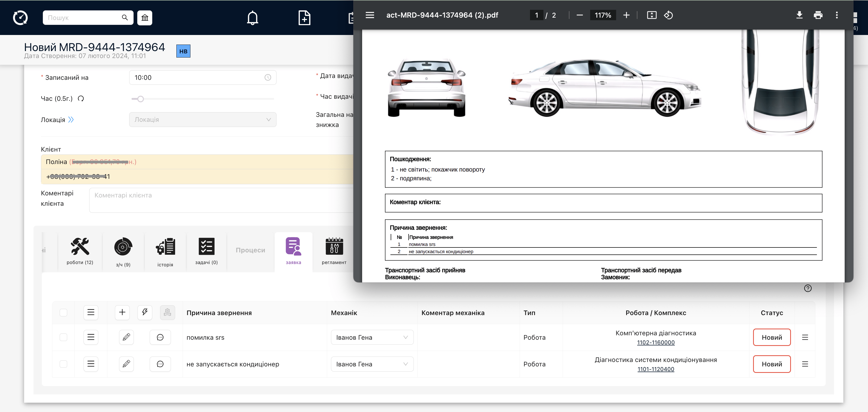Click the lightning bolt quick-add icon
This screenshot has width=868, height=412.
[145, 312]
